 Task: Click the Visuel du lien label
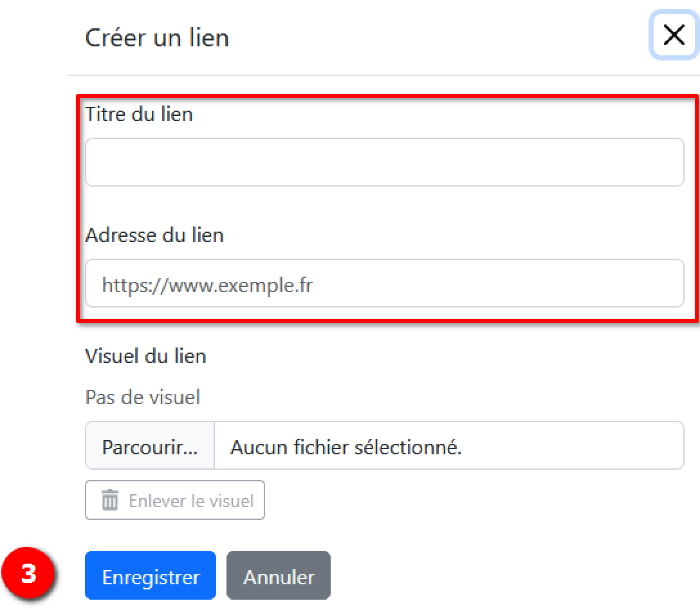pyautogui.click(x=145, y=356)
